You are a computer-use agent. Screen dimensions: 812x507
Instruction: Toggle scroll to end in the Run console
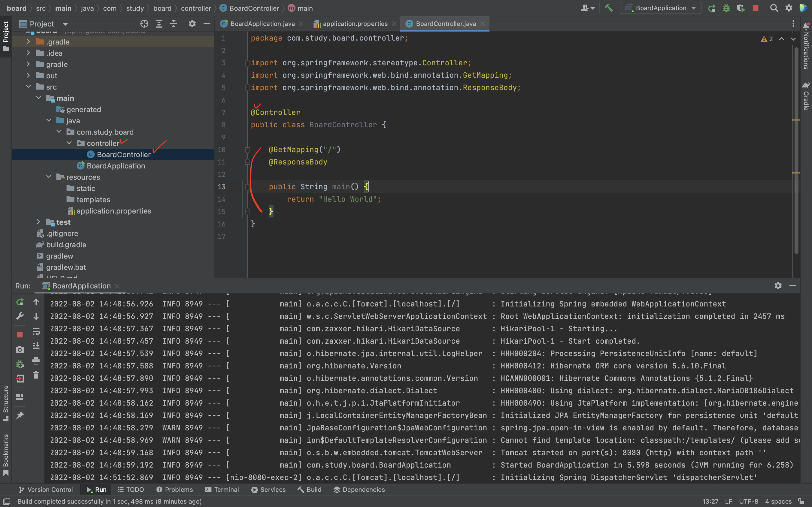tap(36, 345)
